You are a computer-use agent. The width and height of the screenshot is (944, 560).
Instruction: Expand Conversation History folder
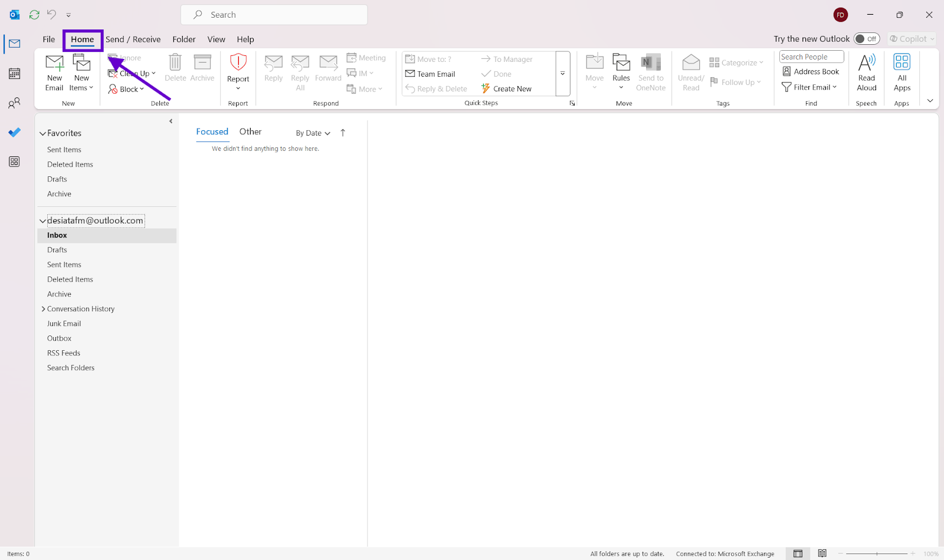(x=43, y=308)
